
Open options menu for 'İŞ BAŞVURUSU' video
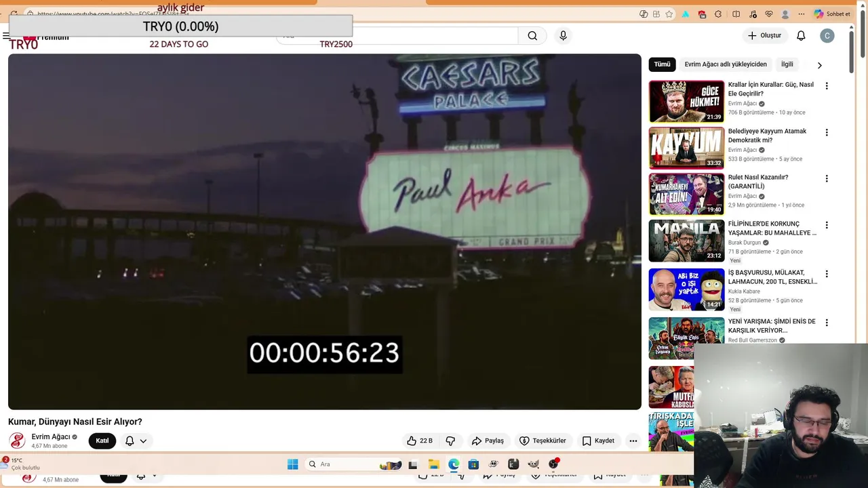coord(826,274)
